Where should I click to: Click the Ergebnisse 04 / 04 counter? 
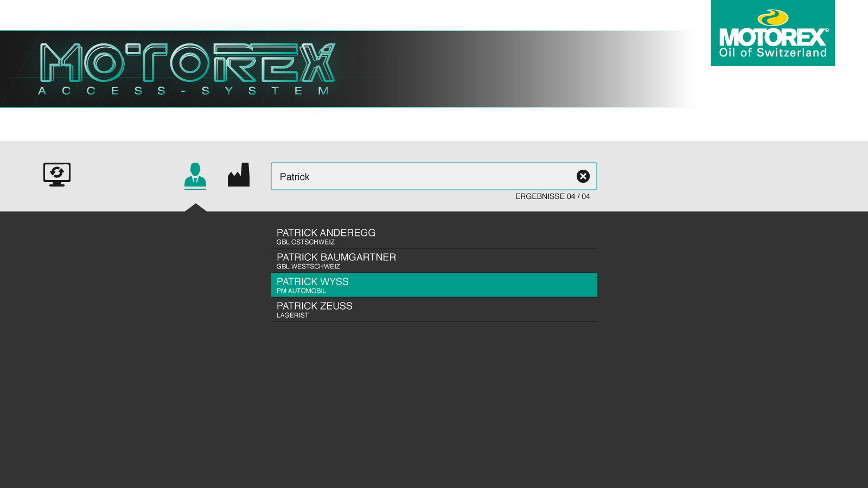(552, 196)
